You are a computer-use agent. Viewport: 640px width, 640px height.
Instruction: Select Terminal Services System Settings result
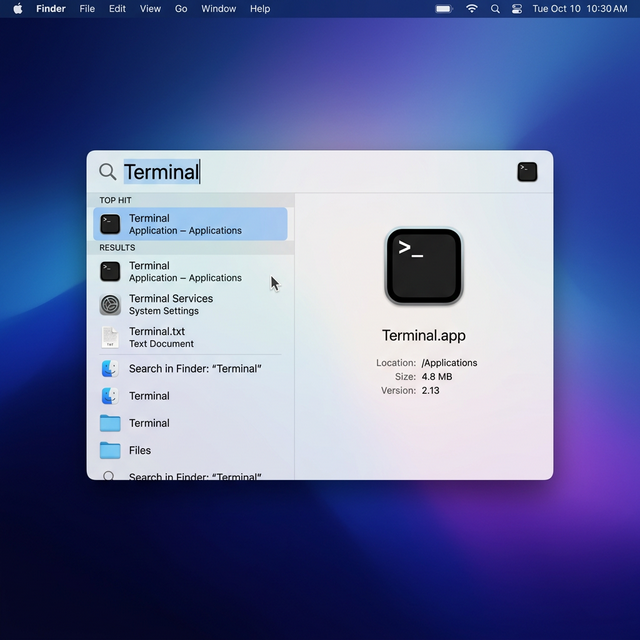click(190, 304)
